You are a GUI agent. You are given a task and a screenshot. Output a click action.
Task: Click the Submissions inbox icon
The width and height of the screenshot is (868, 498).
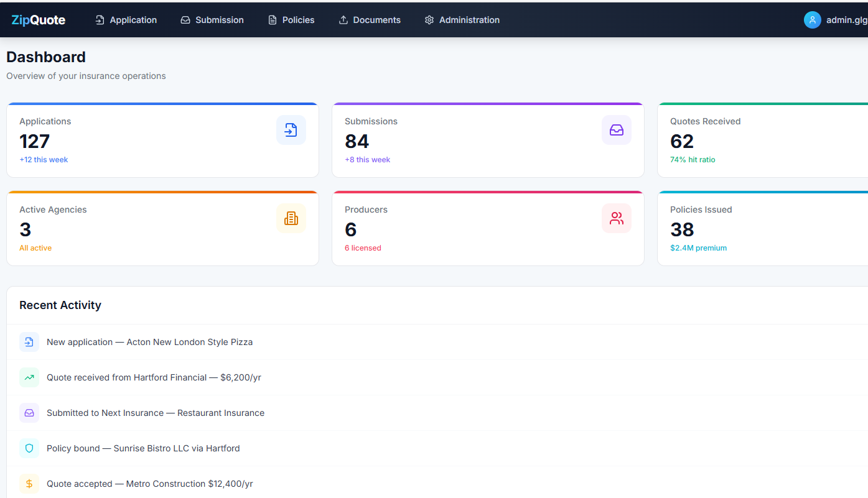[616, 130]
